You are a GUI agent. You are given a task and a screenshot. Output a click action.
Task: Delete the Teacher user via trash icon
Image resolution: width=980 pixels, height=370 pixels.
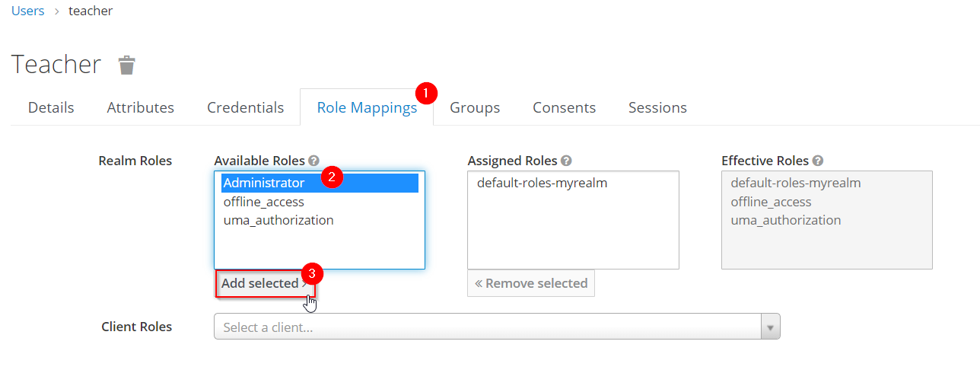[x=127, y=65]
